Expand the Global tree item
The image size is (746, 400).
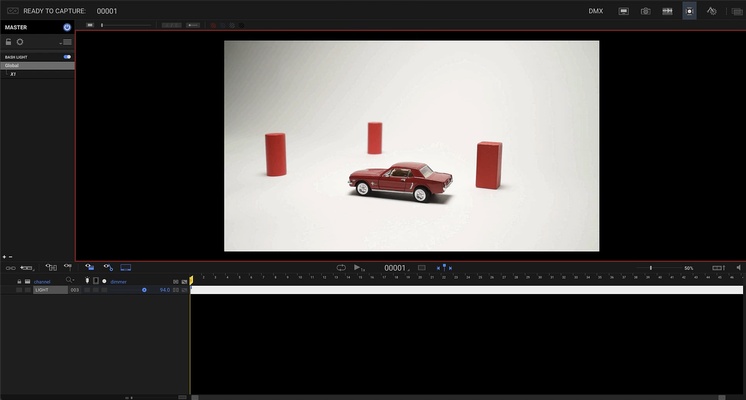tap(12, 66)
